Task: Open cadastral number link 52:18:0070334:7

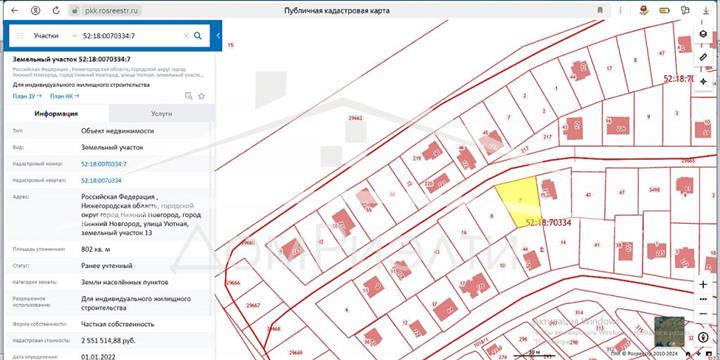Action: (x=104, y=164)
